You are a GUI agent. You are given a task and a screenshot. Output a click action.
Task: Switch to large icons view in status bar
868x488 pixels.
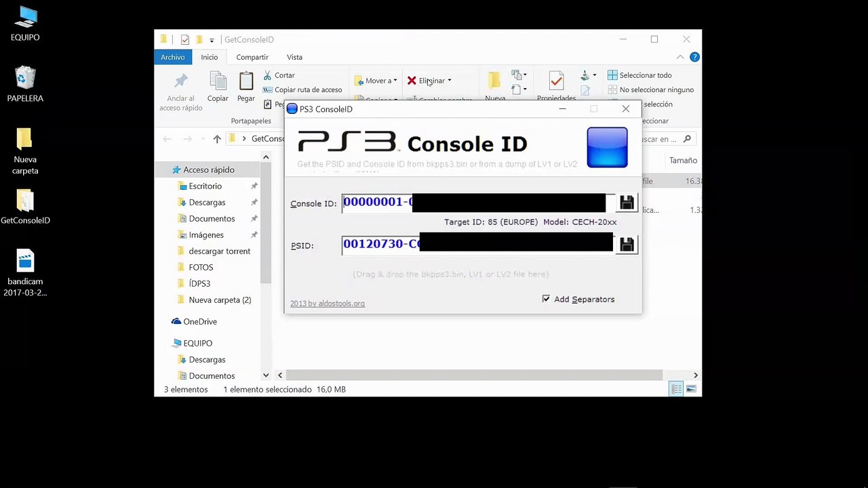click(x=691, y=389)
